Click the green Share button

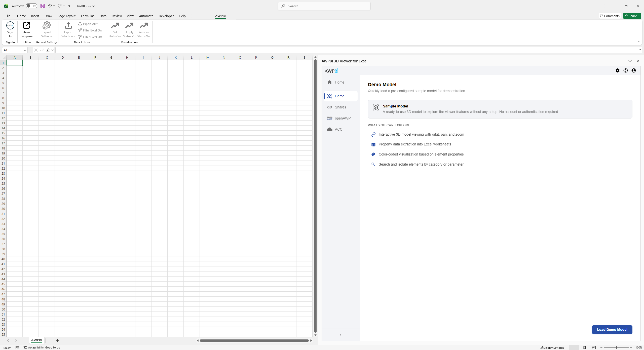tap(632, 16)
